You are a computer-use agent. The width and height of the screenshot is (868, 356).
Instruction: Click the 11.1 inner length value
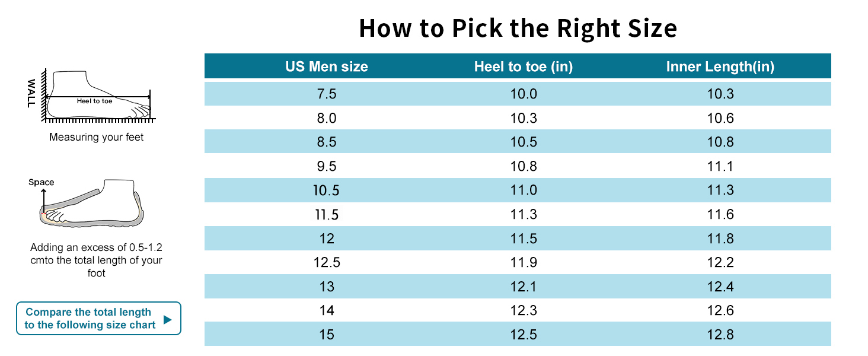[x=720, y=166]
